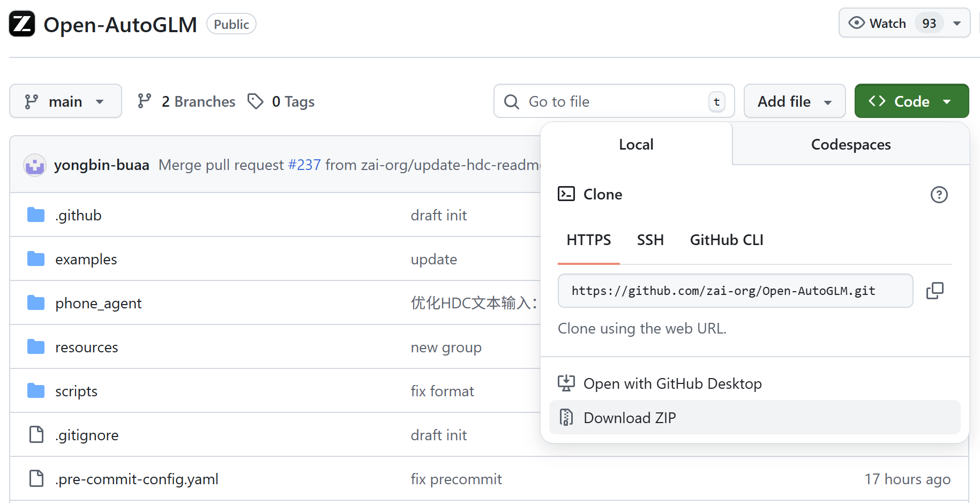Open the Watch dropdown arrow

tap(957, 24)
